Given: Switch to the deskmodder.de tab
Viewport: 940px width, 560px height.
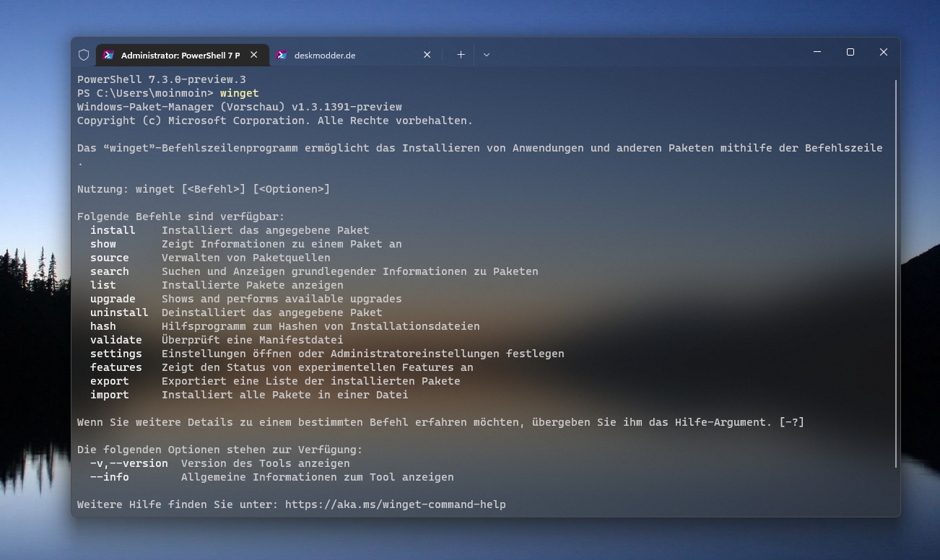Looking at the screenshot, I should click(x=356, y=55).
